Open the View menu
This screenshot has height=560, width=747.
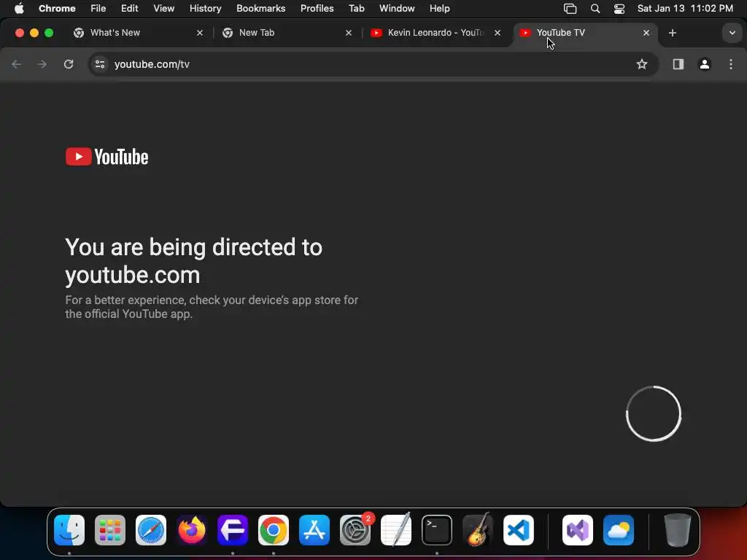[163, 8]
